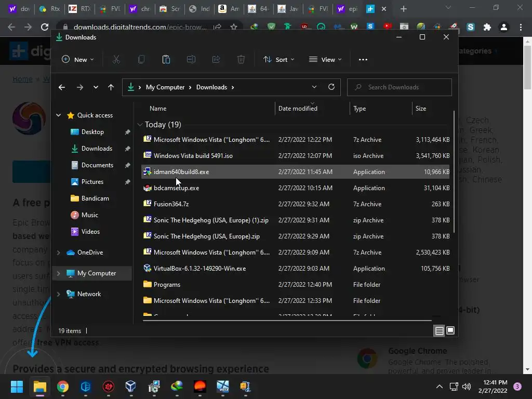This screenshot has height=399, width=532.
Task: Show hidden icons tray chevron
Action: [x=440, y=387]
